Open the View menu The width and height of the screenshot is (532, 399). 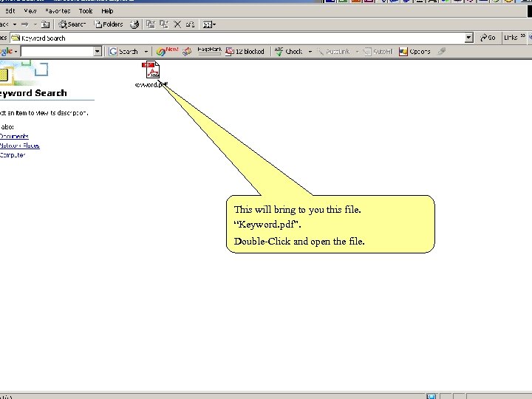click(x=30, y=11)
